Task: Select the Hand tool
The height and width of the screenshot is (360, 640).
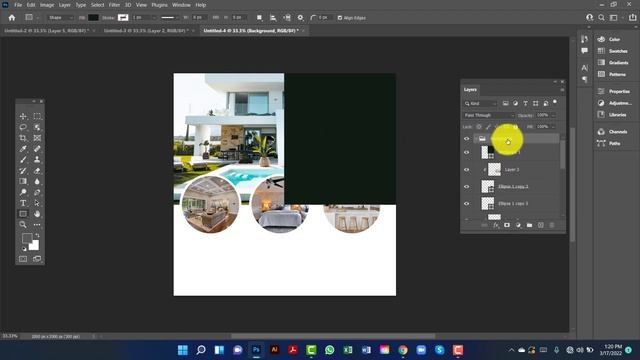Action: point(37,214)
